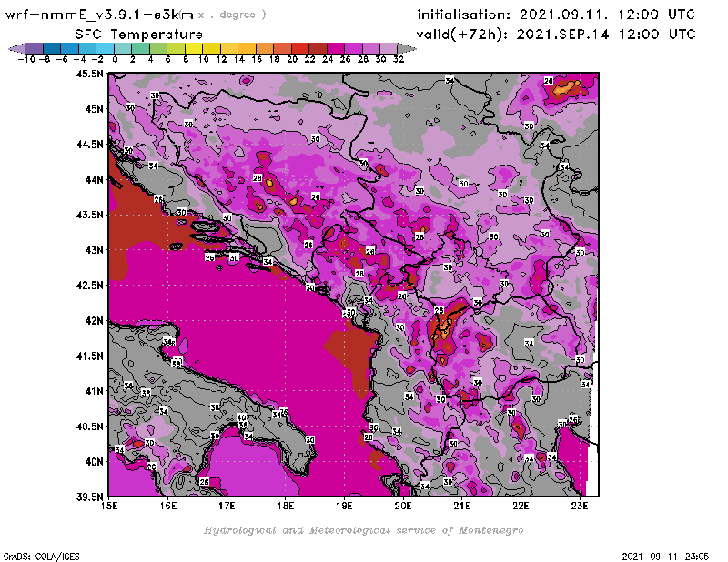This screenshot has width=728, height=562.
Task: Click 'Hydrological and Meteorological service of Montenegro' caption
Action: click(363, 530)
